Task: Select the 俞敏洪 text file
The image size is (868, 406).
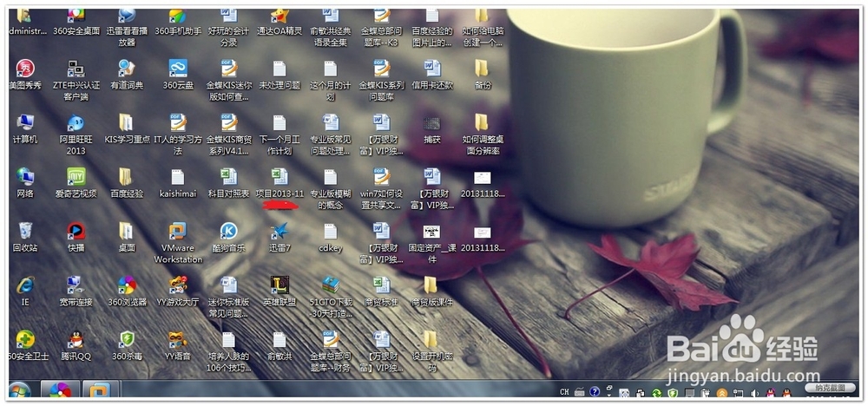Action: pos(279,346)
